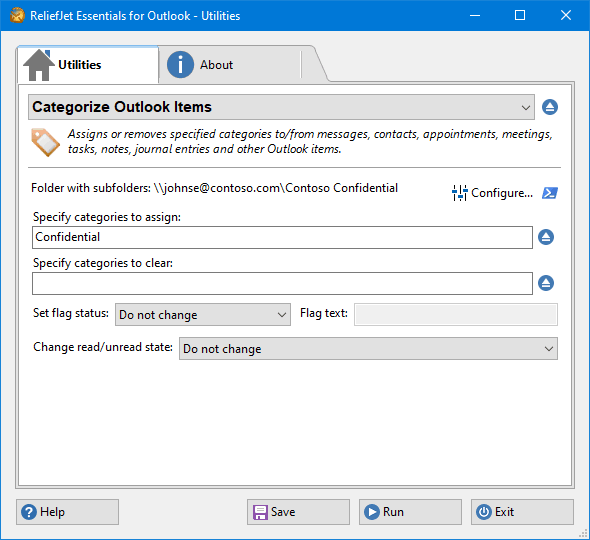
Task: Open the command line arrow icon beside Configure
Action: click(550, 193)
